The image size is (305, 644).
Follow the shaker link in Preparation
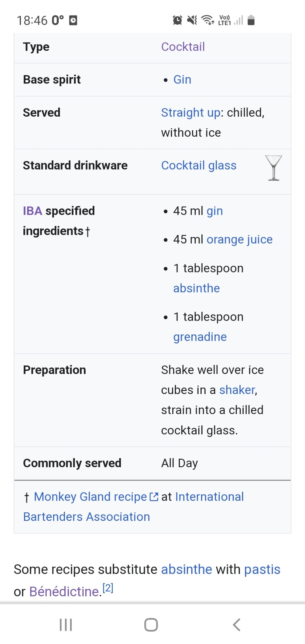pyautogui.click(x=237, y=390)
